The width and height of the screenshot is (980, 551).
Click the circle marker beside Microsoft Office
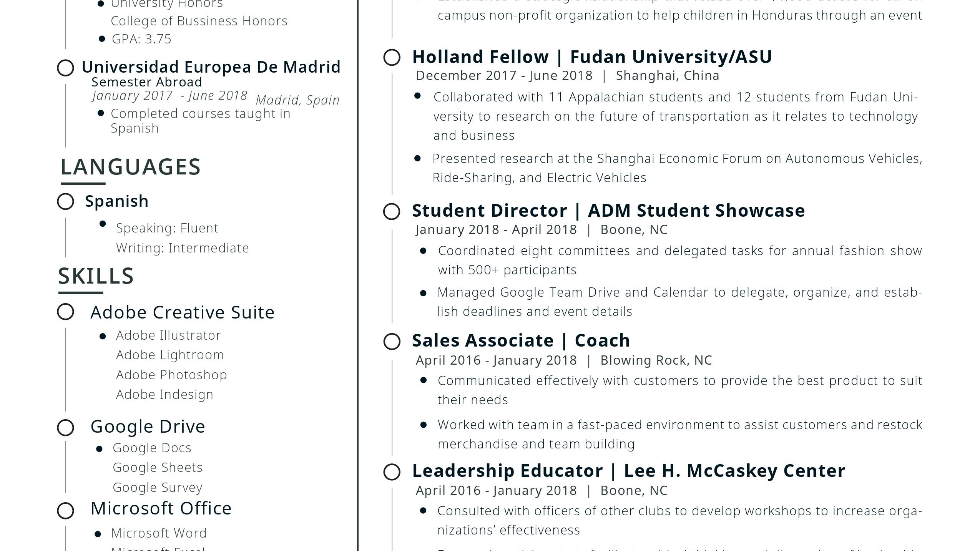point(65,511)
